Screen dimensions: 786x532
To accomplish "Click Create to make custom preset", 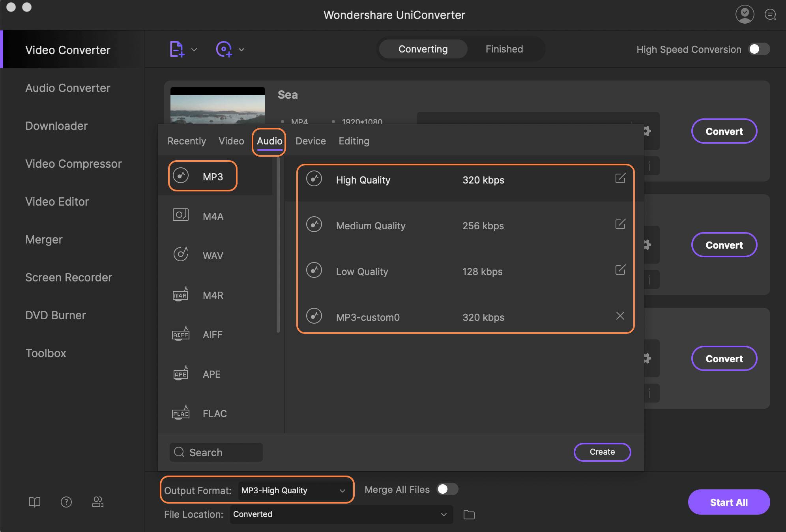I will click(602, 451).
